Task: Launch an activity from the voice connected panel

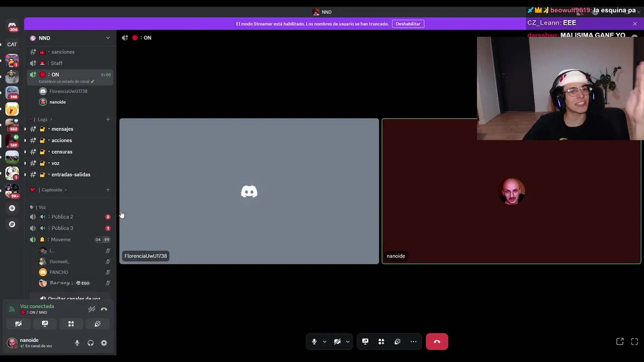Action: point(71,324)
